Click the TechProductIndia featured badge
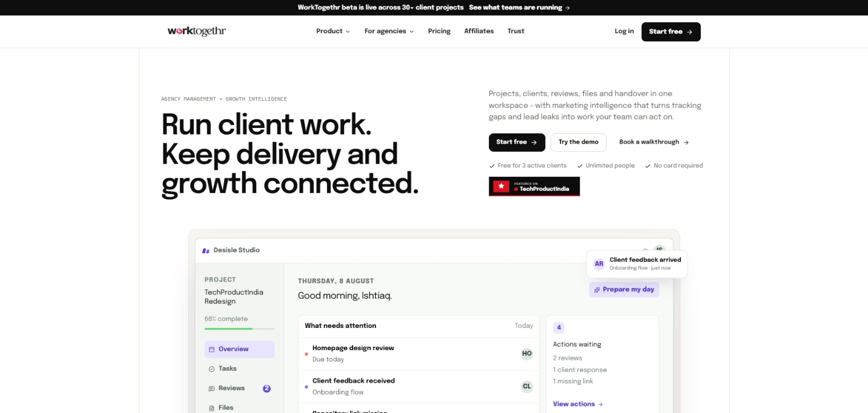 coord(534,186)
